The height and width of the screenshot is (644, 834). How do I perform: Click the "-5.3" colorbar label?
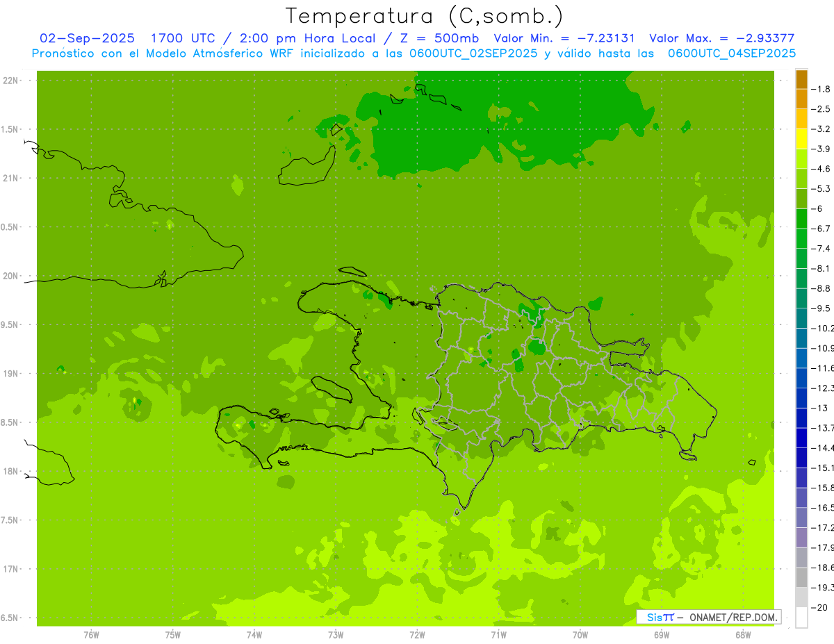[822, 188]
